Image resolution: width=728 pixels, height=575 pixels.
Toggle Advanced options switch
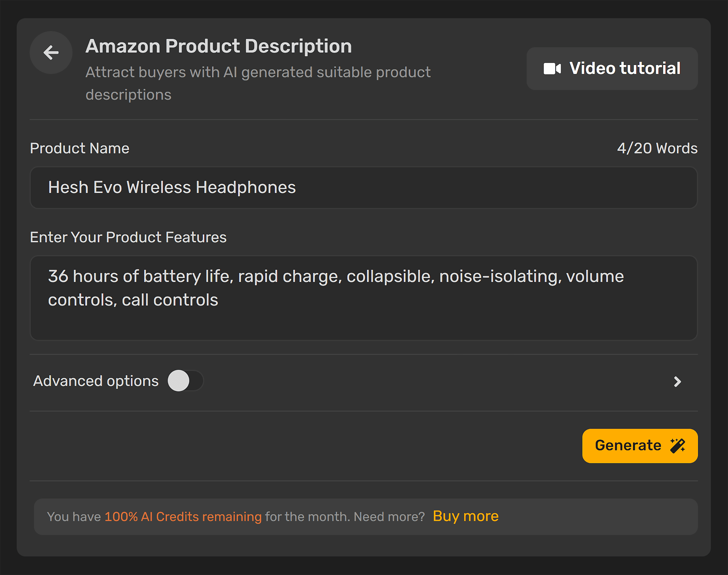(186, 381)
